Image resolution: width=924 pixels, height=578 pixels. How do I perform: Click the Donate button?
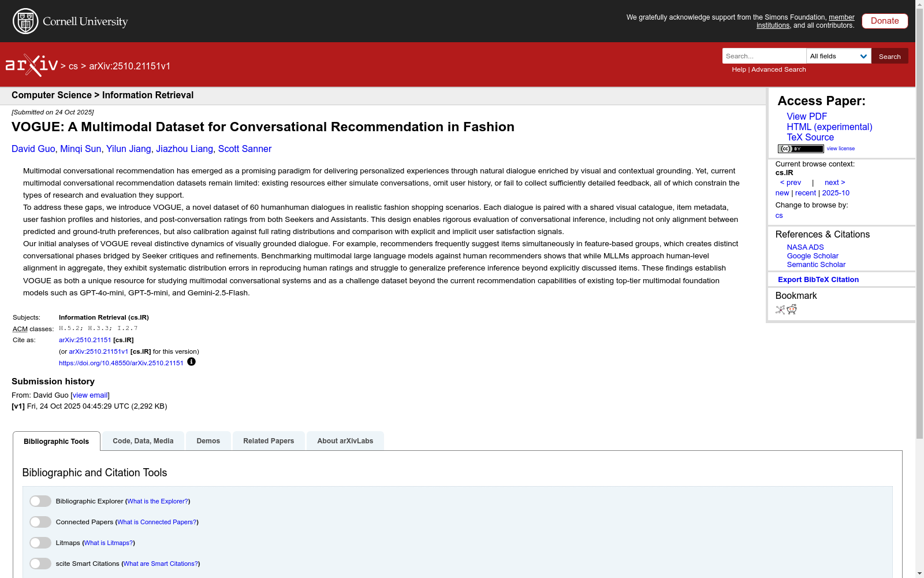point(885,21)
